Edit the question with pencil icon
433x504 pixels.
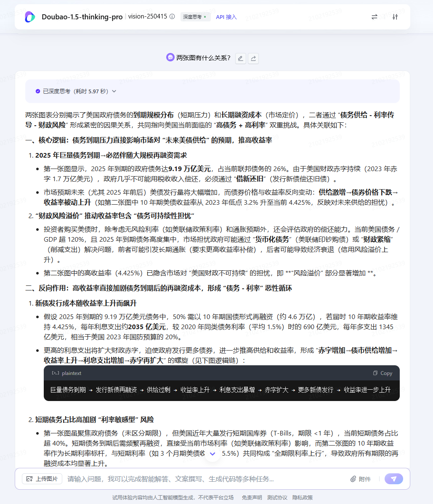coord(241,58)
